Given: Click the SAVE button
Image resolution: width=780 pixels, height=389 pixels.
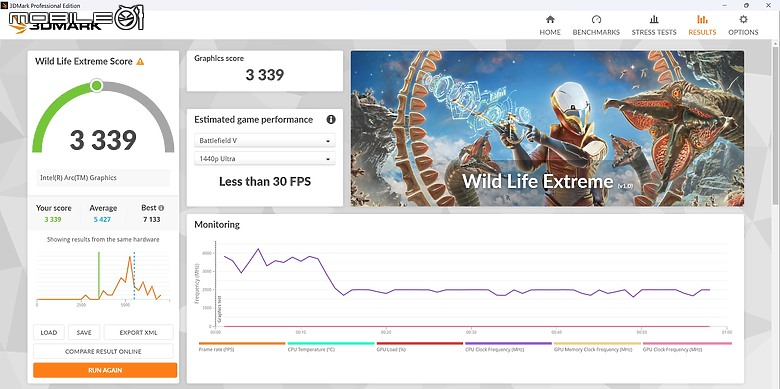Looking at the screenshot, I should (x=84, y=332).
